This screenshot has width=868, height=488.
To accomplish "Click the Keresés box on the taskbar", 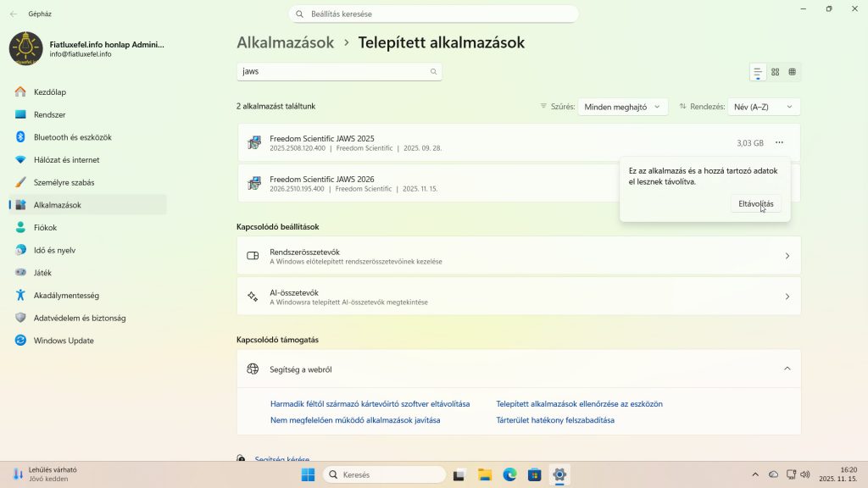I will [x=381, y=474].
